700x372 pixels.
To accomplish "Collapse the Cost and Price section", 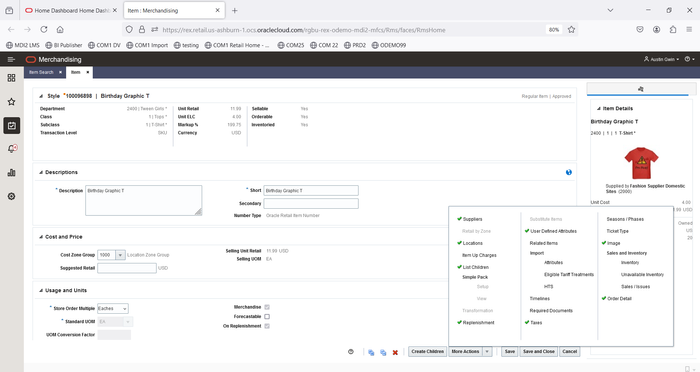I will point(41,237).
